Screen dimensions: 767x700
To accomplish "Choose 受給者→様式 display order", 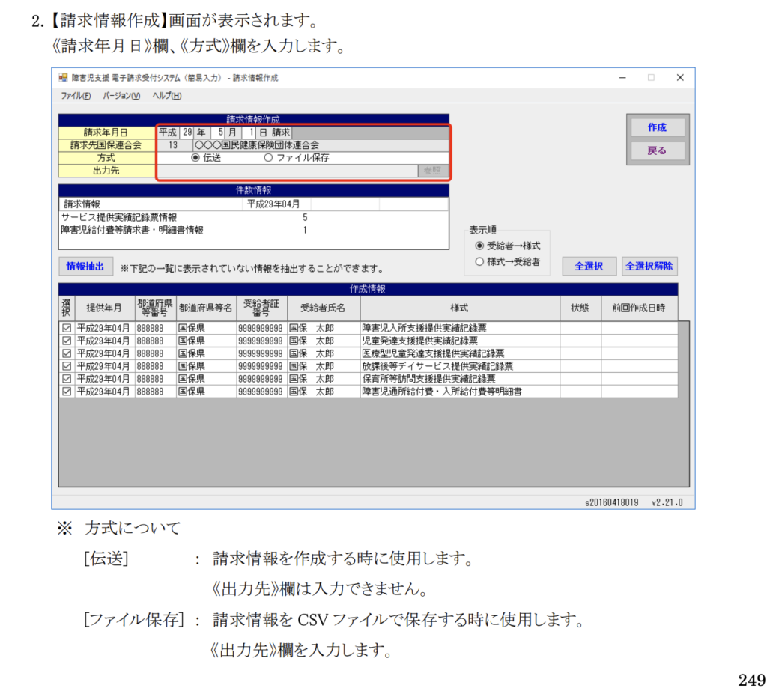I will (480, 246).
